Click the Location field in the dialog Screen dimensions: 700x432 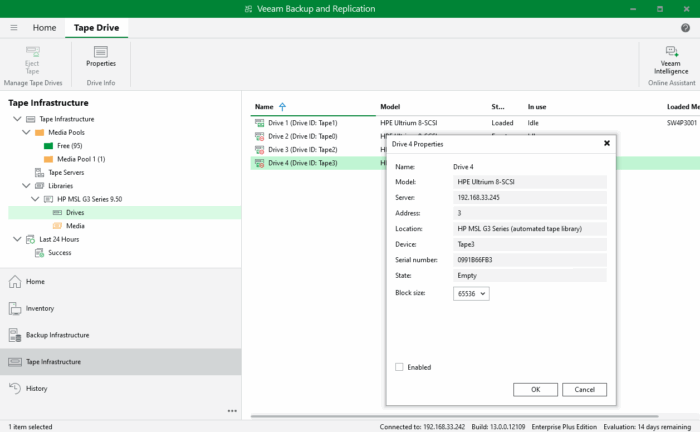530,228
